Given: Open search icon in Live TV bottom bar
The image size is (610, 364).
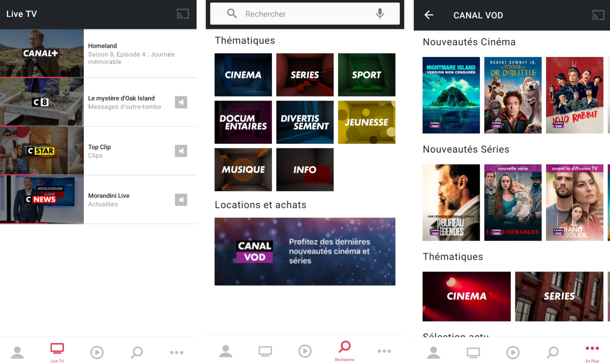Looking at the screenshot, I should (x=137, y=352).
